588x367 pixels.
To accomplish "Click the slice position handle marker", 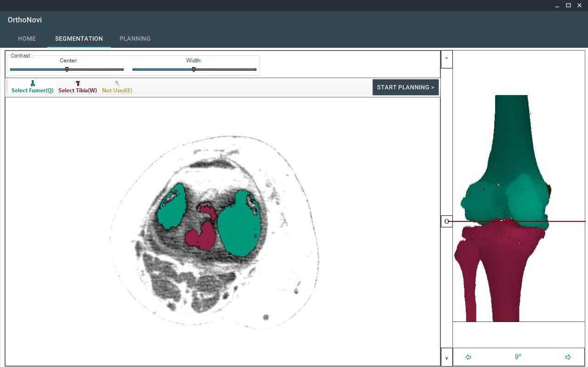I will point(446,221).
